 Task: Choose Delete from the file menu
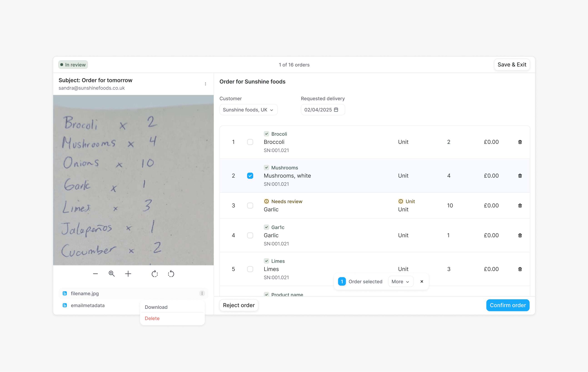(x=152, y=318)
